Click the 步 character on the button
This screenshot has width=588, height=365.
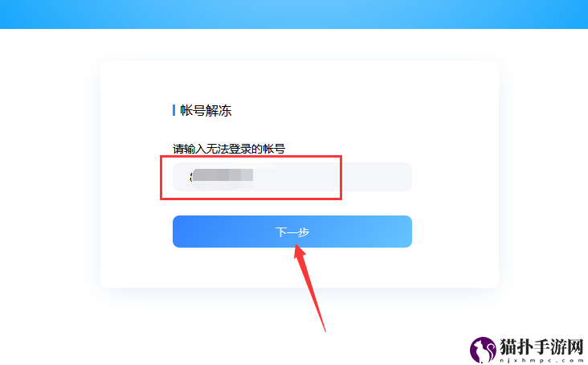(304, 232)
